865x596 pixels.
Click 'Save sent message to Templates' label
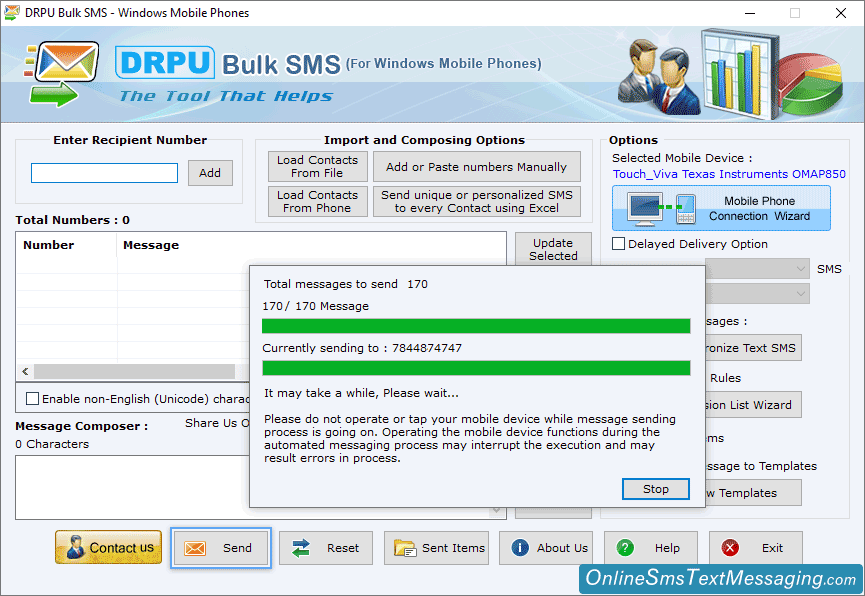(x=761, y=466)
